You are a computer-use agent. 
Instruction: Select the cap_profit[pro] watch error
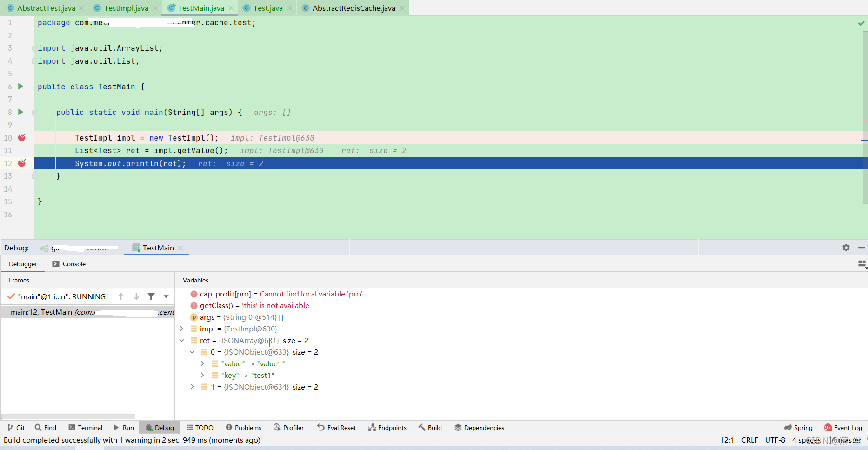[276, 294]
